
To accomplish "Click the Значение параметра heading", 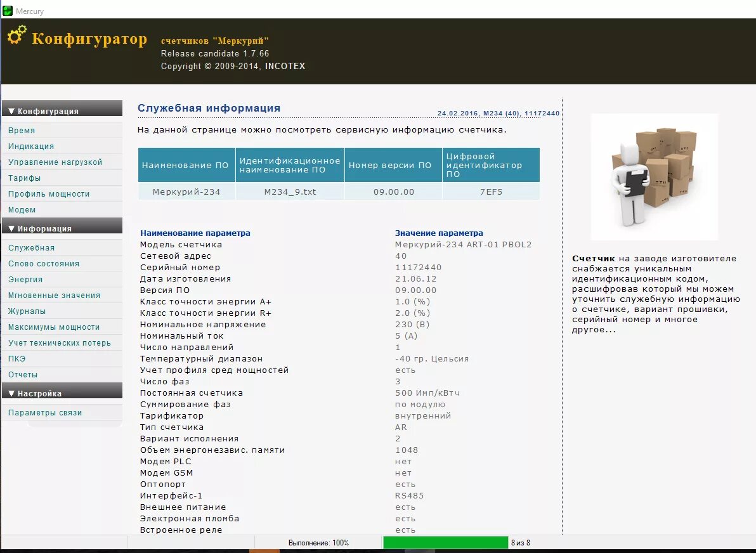I will (x=440, y=233).
